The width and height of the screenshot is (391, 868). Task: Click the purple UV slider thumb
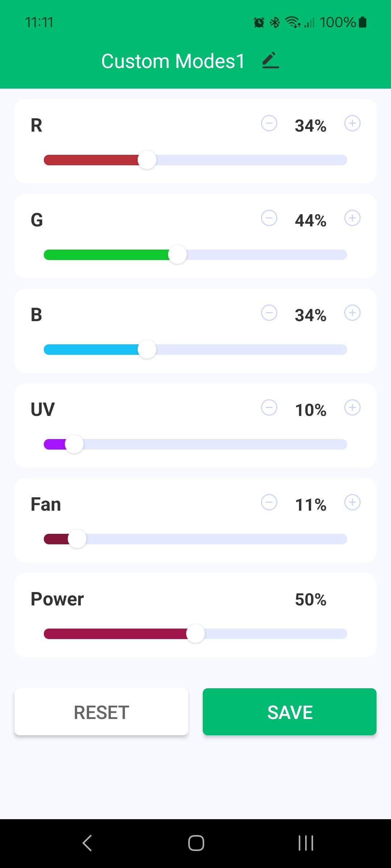[74, 444]
